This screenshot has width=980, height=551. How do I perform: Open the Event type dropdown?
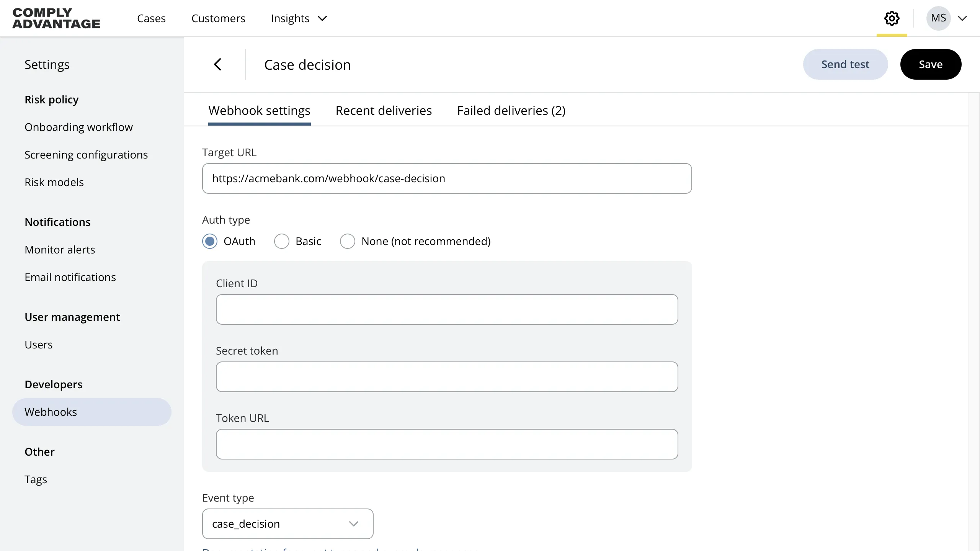(x=287, y=523)
